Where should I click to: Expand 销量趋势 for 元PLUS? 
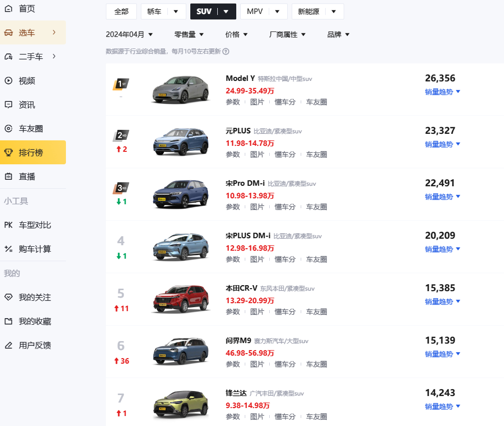tap(442, 144)
